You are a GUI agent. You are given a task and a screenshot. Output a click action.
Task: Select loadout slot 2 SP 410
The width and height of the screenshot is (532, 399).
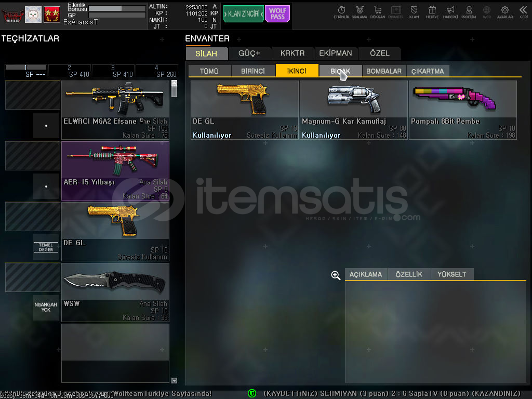click(69, 71)
